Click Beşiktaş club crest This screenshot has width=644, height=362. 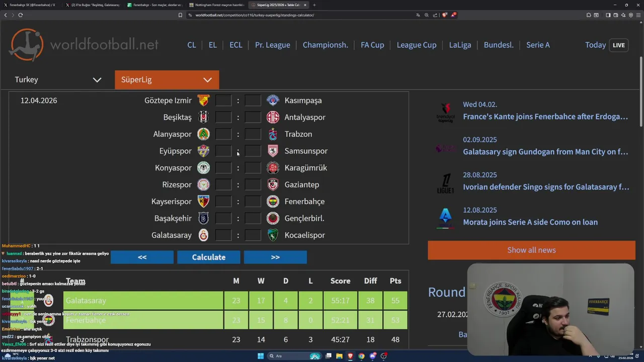(x=203, y=117)
